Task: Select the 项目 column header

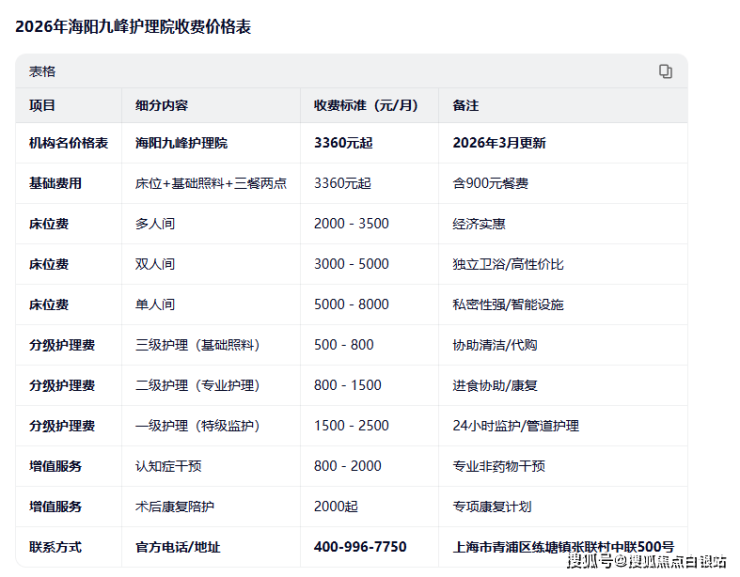Action: point(43,105)
